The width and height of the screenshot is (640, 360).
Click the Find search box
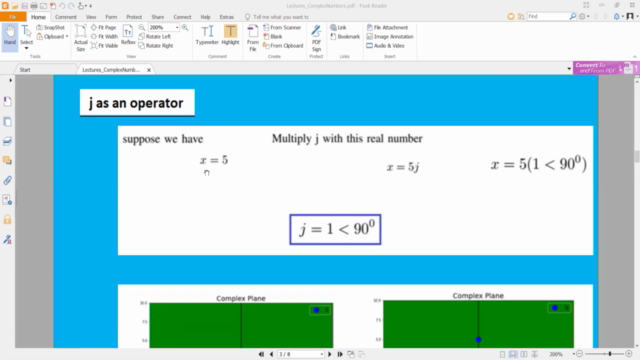(x=548, y=16)
